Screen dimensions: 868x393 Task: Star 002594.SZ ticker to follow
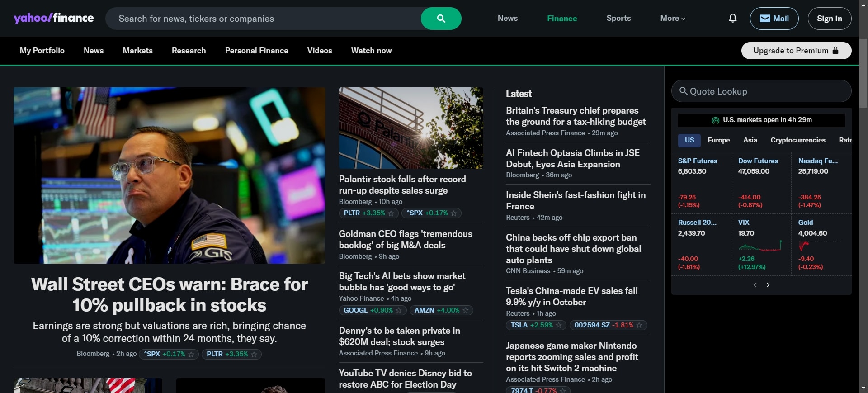639,325
